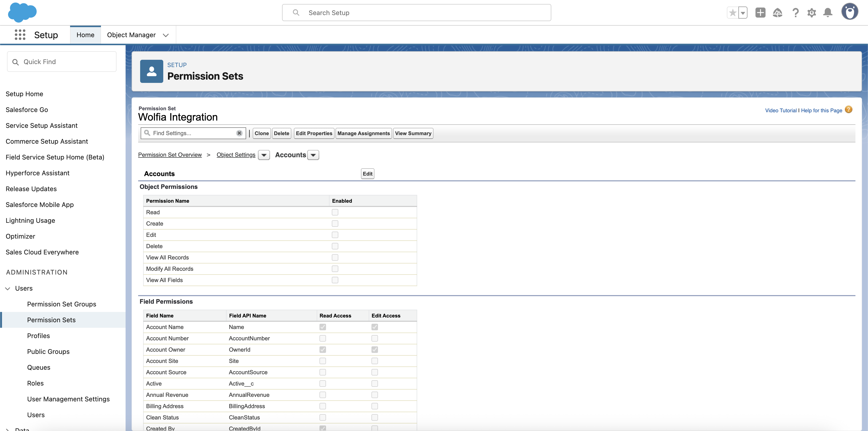Screen dimensions: 868x431
Task: Open the Object Manager dropdown chevron
Action: tap(166, 35)
